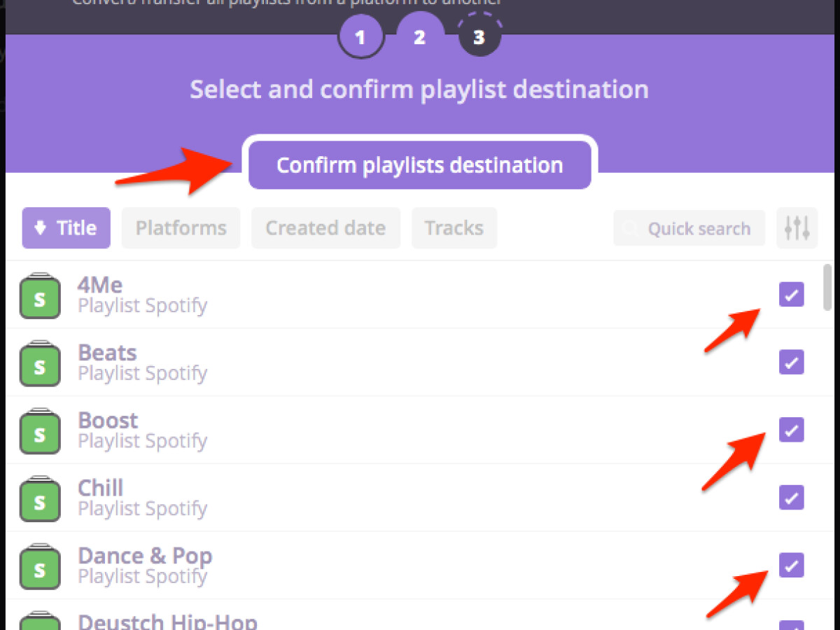Go back to step 1
Viewport: 840px width, 630px height.
tap(360, 36)
